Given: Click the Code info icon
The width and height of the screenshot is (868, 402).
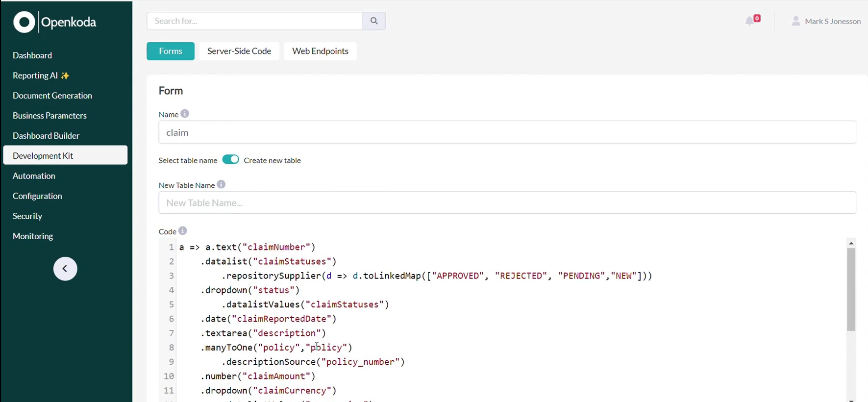Looking at the screenshot, I should (x=183, y=230).
